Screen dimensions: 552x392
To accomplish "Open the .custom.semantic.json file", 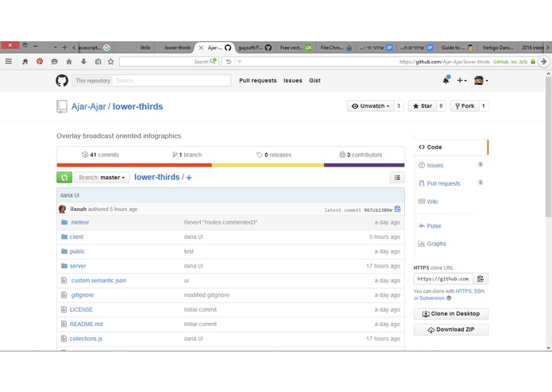I will (98, 281).
